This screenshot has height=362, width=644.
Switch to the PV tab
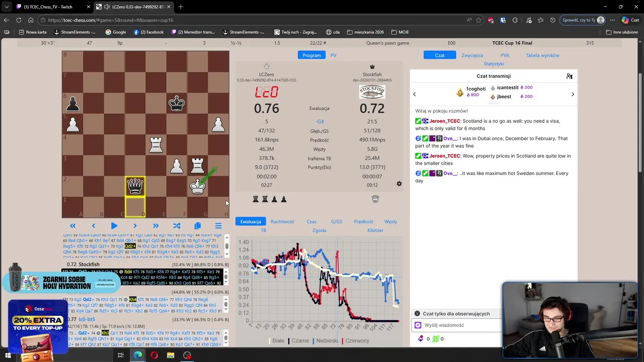(x=333, y=55)
